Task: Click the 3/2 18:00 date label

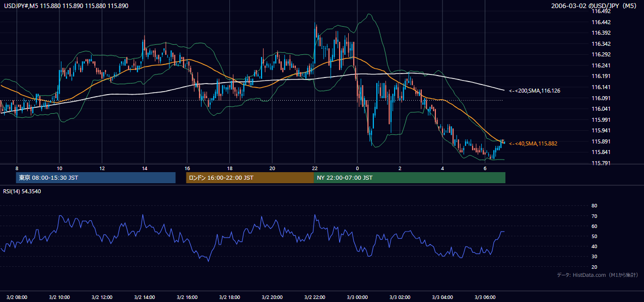Action: (x=229, y=297)
